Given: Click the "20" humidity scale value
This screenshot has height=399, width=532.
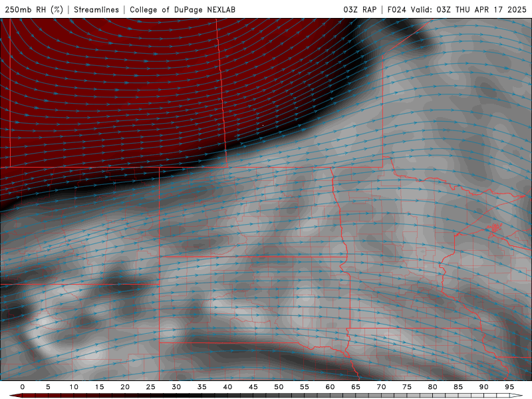Looking at the screenshot, I should point(125,387).
